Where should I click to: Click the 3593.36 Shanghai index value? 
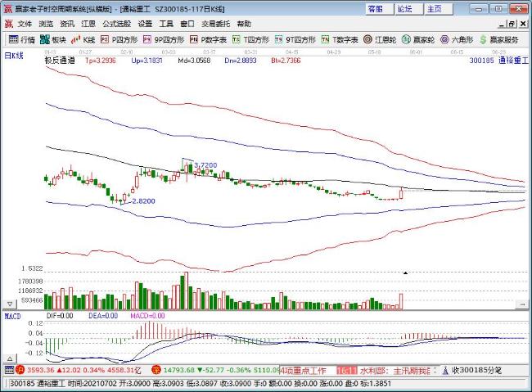click(x=41, y=370)
